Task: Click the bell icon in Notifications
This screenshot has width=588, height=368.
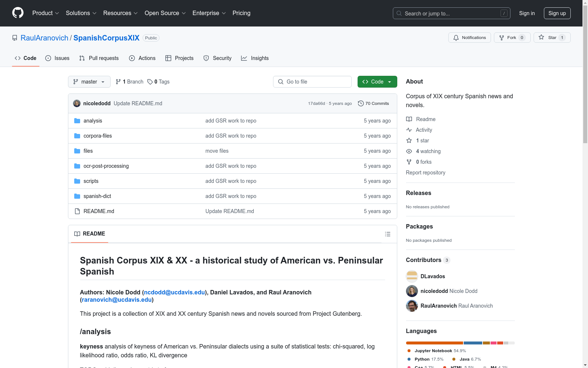Action: click(x=456, y=38)
